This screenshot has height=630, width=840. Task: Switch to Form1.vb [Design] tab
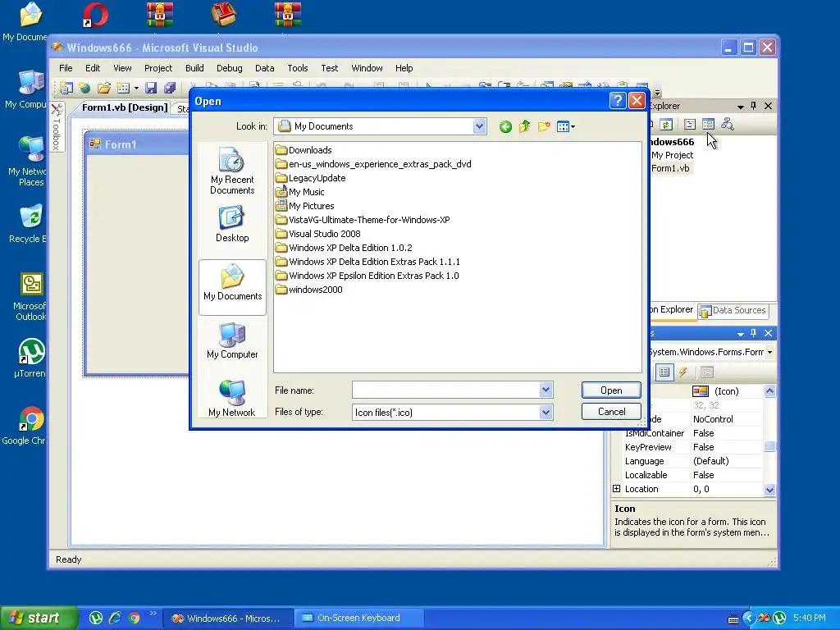click(x=125, y=107)
